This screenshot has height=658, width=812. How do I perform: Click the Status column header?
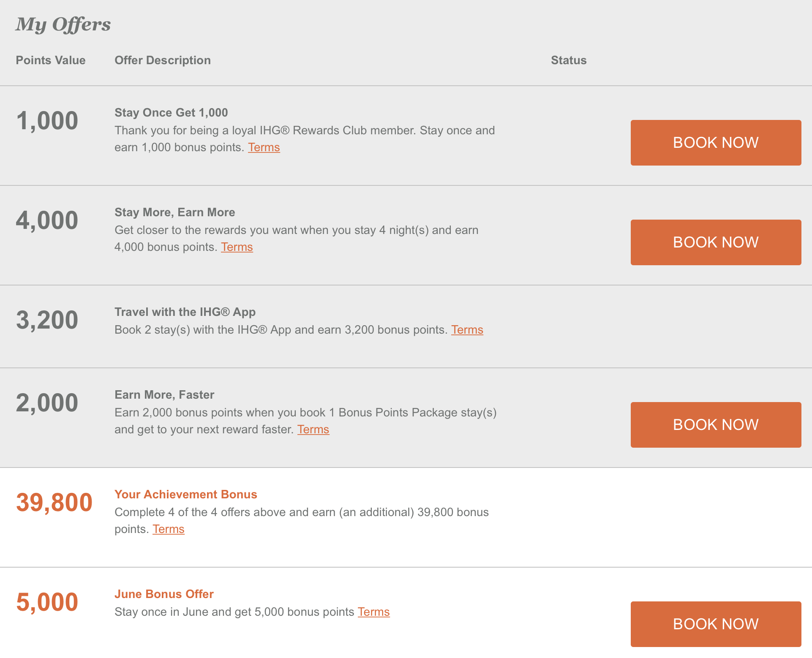click(x=569, y=60)
